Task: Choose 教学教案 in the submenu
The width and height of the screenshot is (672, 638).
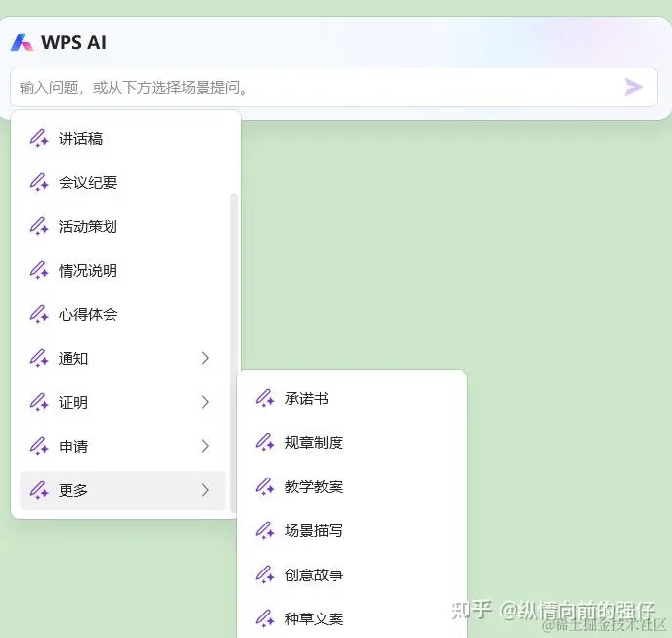Action: point(351,486)
